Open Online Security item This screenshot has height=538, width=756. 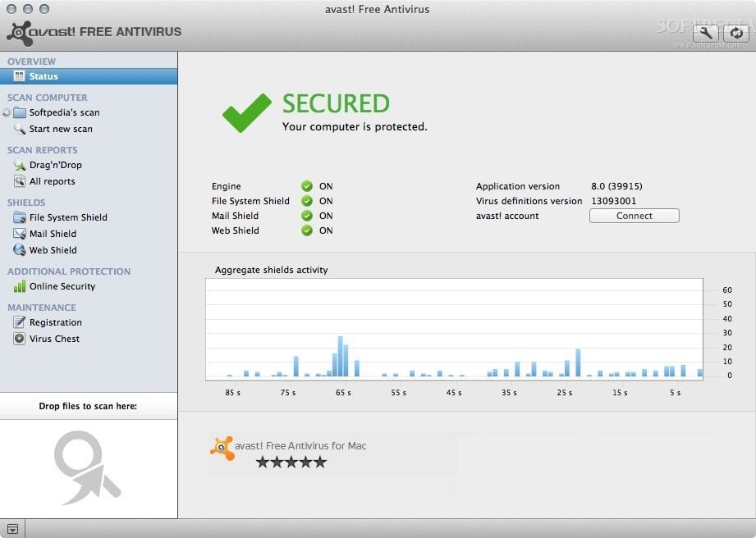[x=89, y=286]
